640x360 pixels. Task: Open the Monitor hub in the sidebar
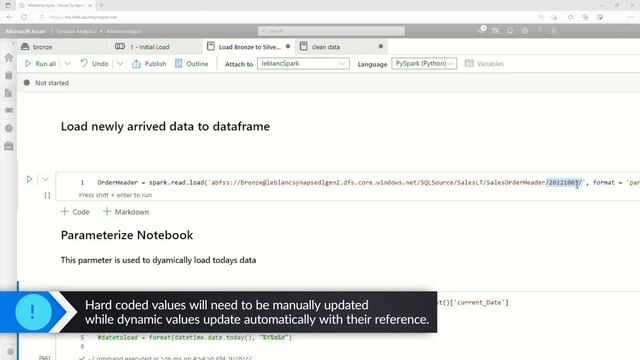pyautogui.click(x=9, y=128)
